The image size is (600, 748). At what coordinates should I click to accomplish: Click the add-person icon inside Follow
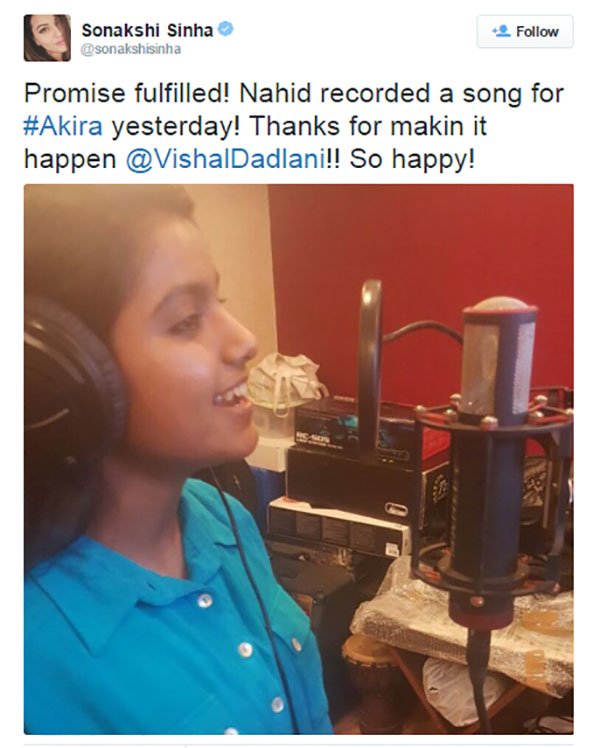(501, 31)
